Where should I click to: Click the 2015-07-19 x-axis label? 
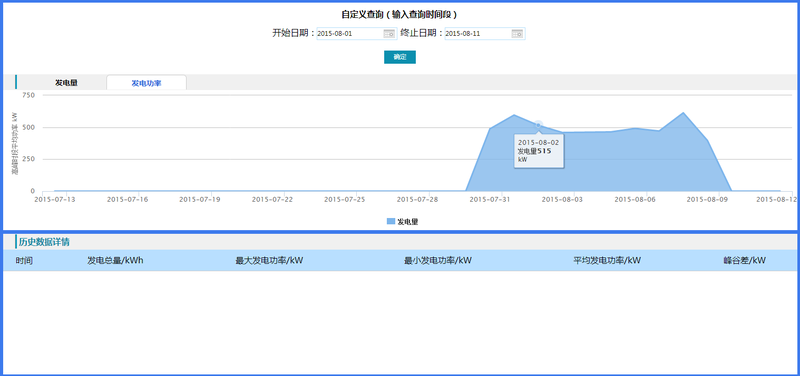tap(200, 199)
